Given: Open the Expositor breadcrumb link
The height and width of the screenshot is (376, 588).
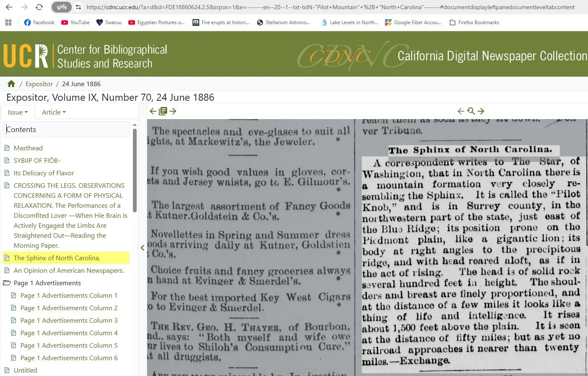Looking at the screenshot, I should [x=39, y=84].
